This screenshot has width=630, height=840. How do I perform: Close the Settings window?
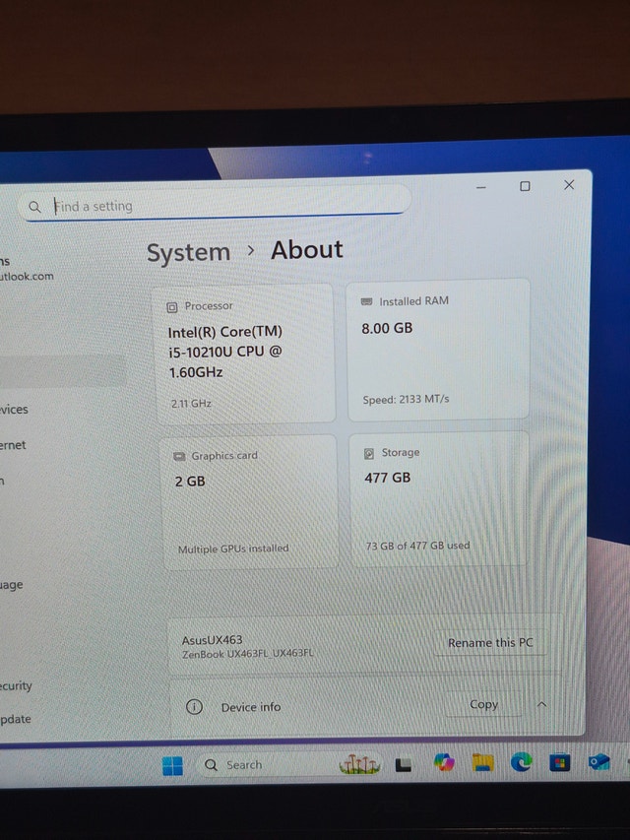click(569, 185)
